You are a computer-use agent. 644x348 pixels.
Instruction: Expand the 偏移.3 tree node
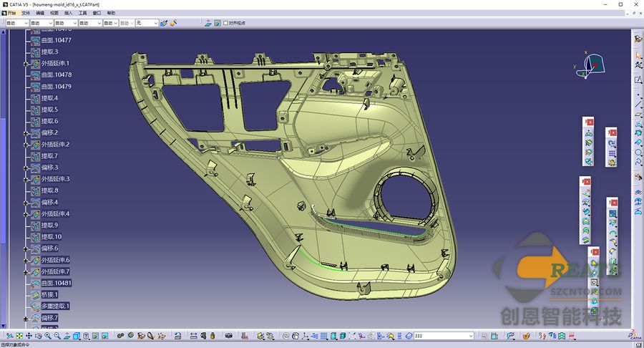pos(26,168)
